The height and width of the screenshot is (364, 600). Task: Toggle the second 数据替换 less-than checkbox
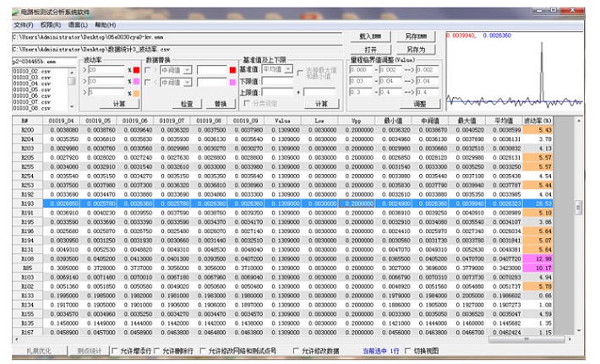tap(148, 83)
